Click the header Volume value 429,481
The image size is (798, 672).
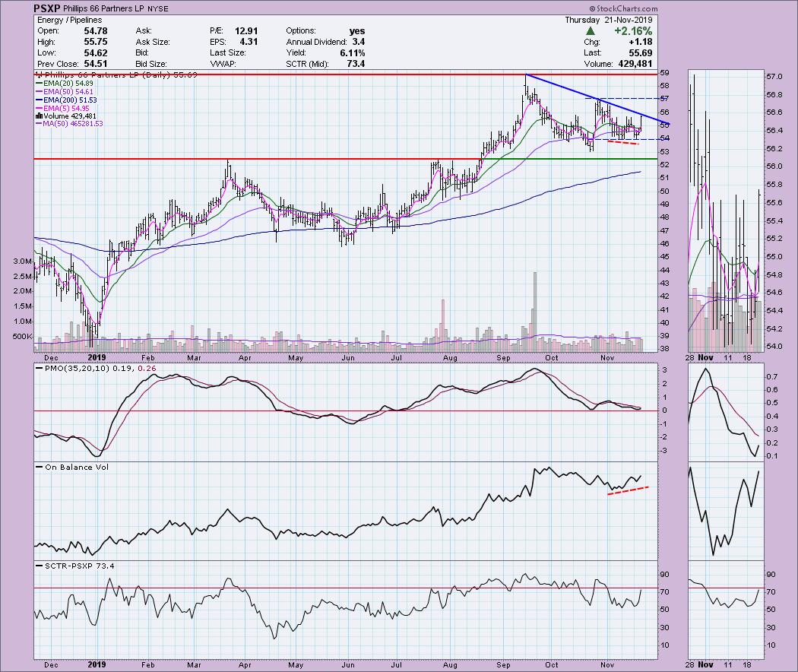pyautogui.click(x=635, y=64)
